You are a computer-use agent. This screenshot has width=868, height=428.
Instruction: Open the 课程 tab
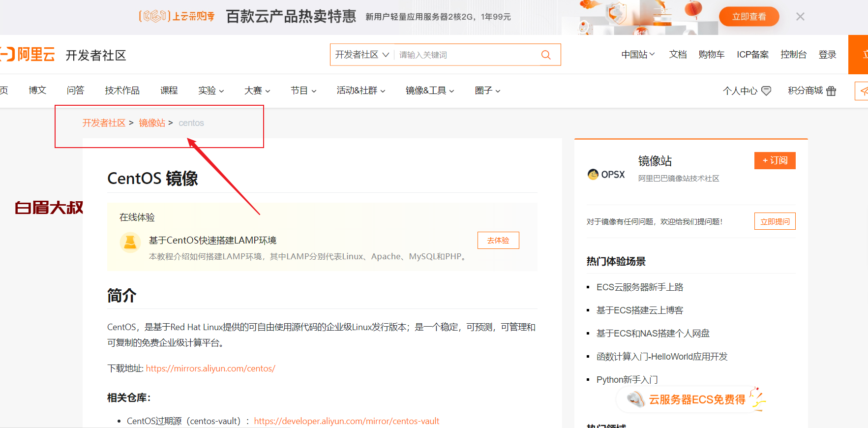[x=169, y=91]
